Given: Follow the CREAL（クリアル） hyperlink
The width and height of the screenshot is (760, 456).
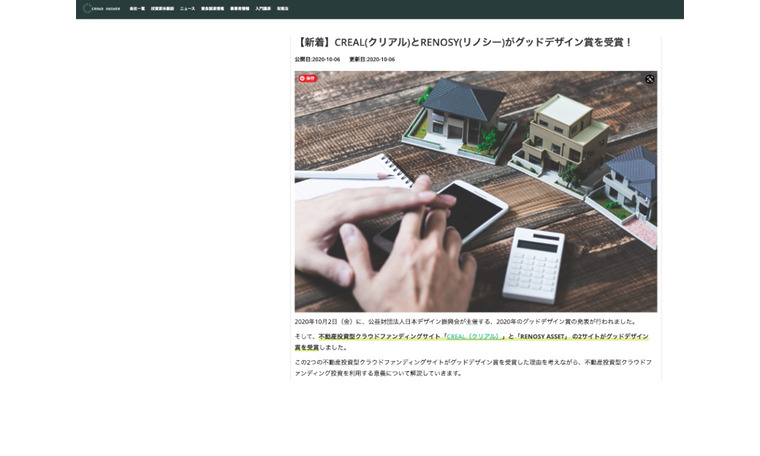Looking at the screenshot, I should coord(473,337).
